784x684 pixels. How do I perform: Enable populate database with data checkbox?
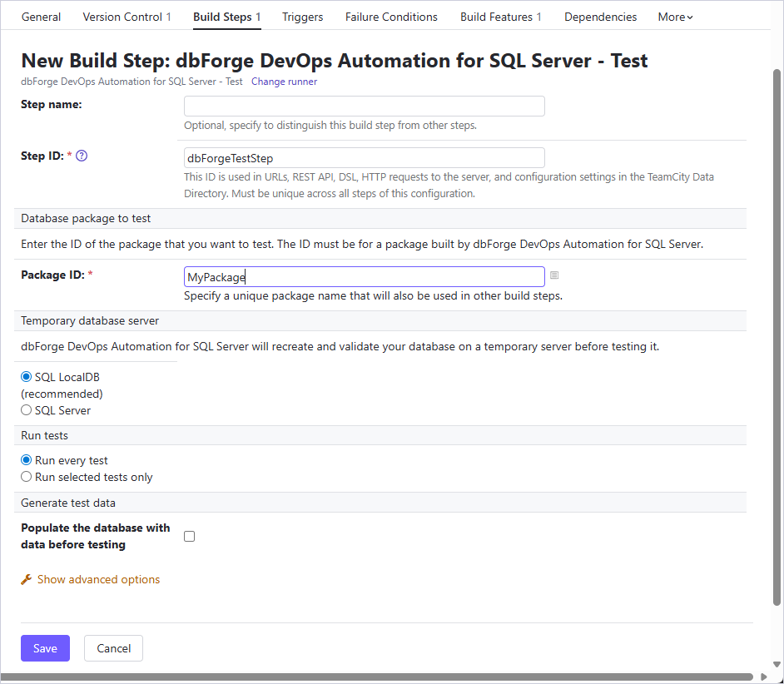pos(189,537)
